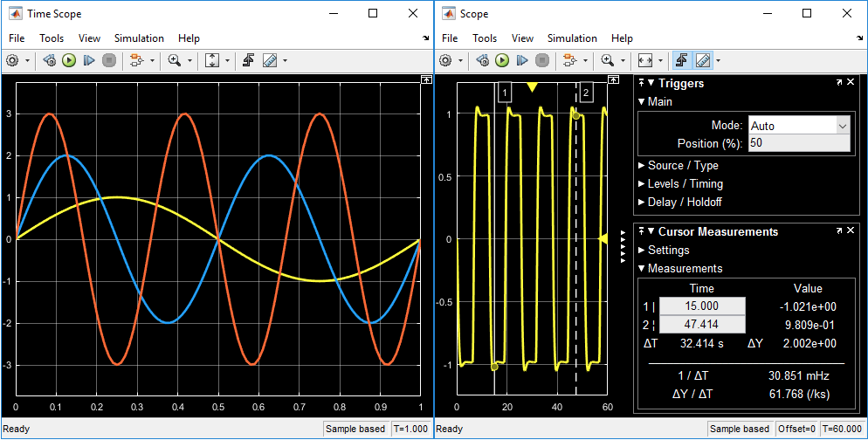Screen dimensions: 868x440
Task: Click Step Back icon in Scope window
Action: (x=483, y=60)
